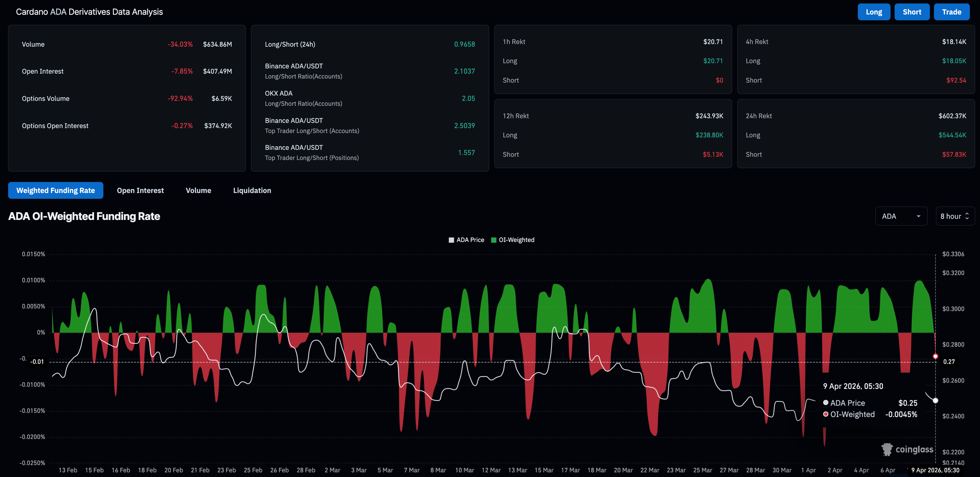Click the ADA dropdown arrow

pyautogui.click(x=918, y=216)
